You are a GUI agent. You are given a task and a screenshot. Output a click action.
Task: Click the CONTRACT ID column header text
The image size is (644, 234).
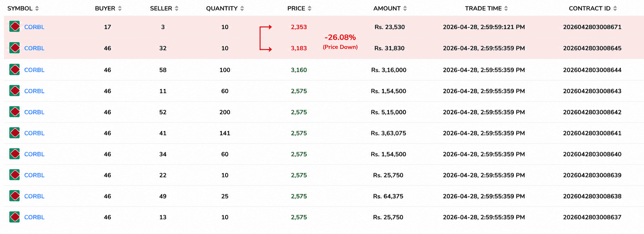coord(590,9)
